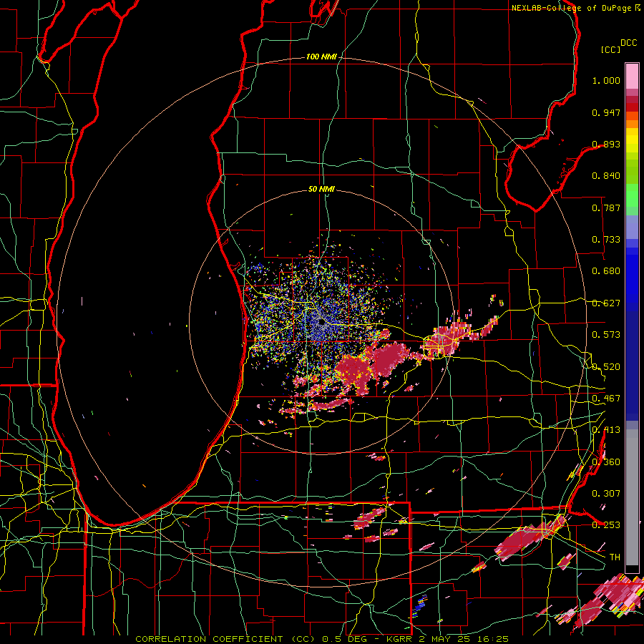The width and height of the screenshot is (644, 644).
Task: Click the TH threshold label
Action: (615, 557)
